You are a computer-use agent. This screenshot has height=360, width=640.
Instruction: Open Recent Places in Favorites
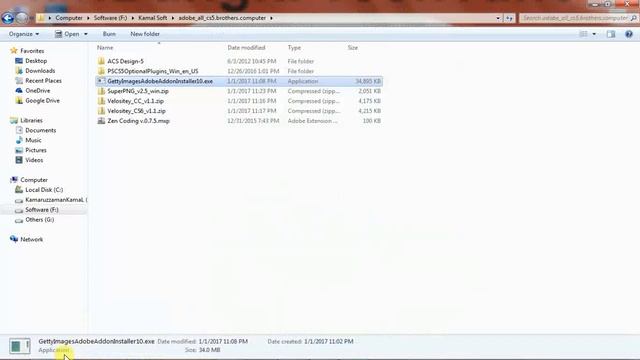(43, 80)
